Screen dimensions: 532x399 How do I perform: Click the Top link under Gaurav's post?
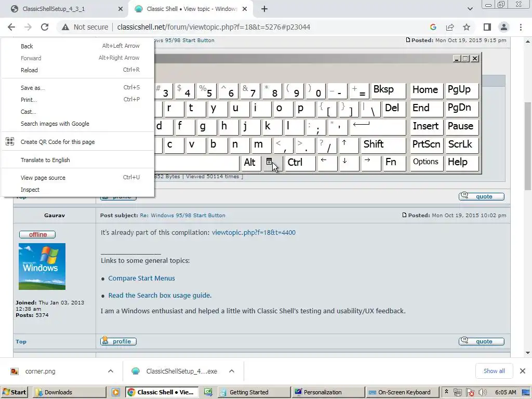(x=21, y=342)
